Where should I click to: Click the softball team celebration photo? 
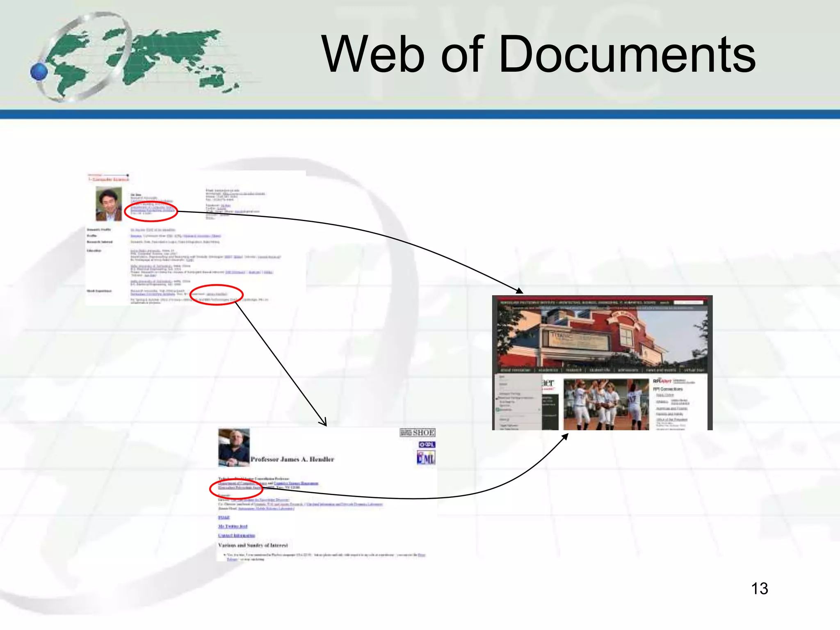(x=606, y=404)
